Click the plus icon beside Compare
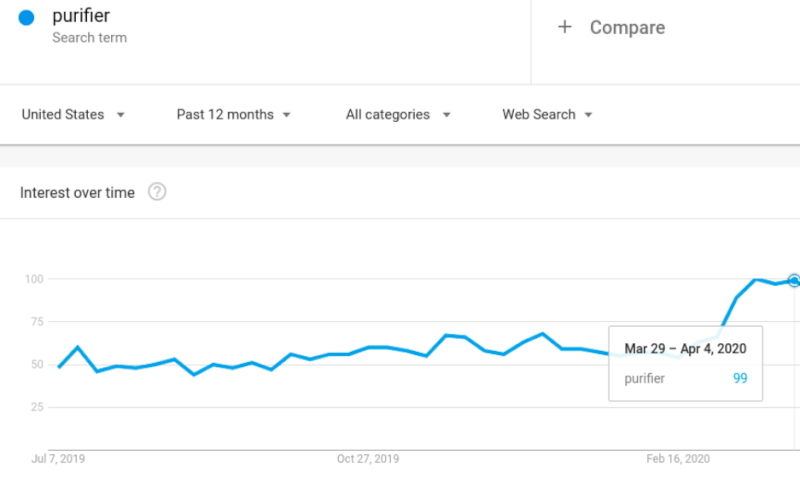800x496 pixels. pos(564,27)
